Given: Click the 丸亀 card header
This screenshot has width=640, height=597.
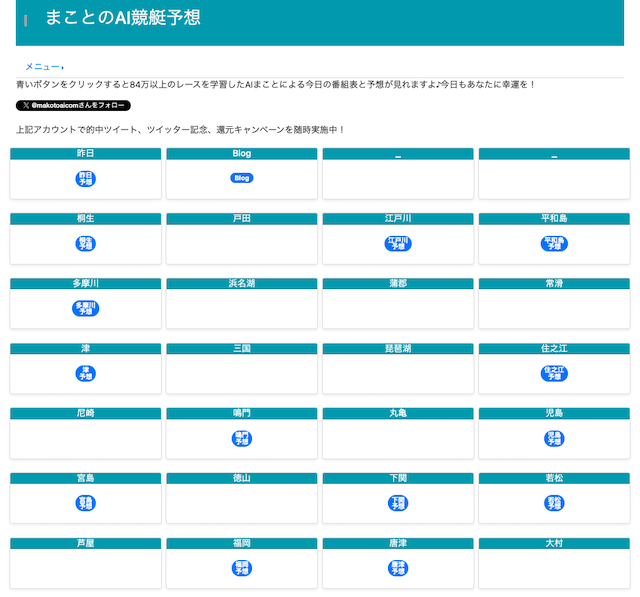Looking at the screenshot, I should click(398, 413).
